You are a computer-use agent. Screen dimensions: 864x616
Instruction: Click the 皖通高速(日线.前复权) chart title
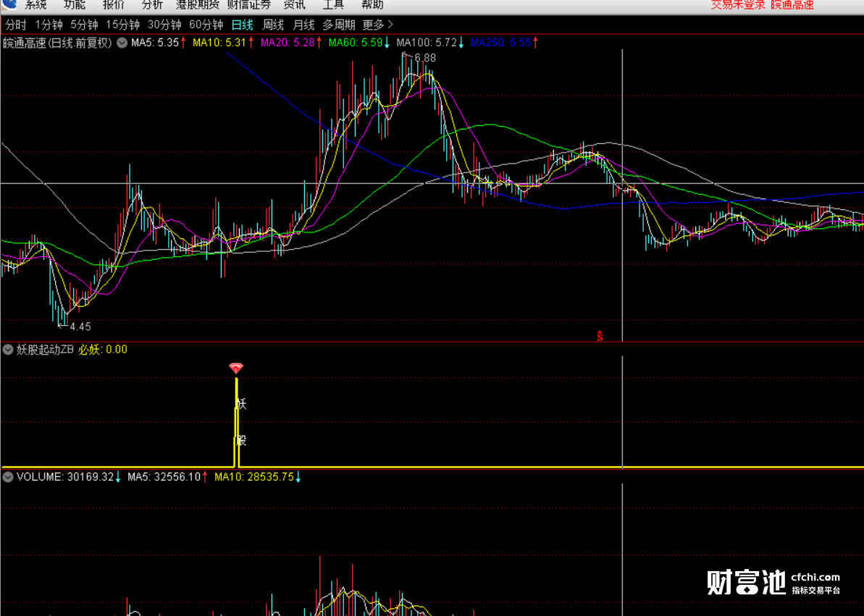point(57,43)
